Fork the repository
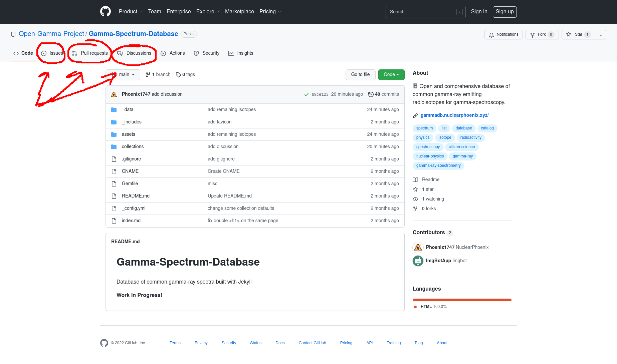 (542, 35)
